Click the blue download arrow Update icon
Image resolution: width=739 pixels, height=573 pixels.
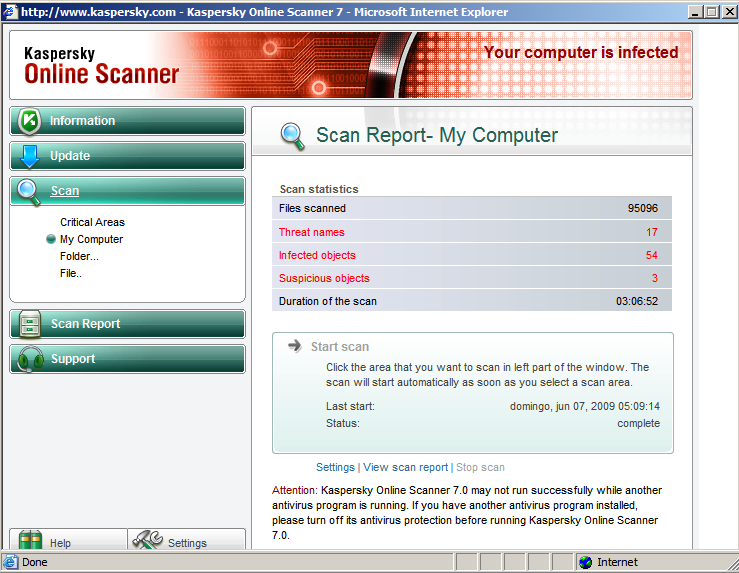(x=29, y=156)
